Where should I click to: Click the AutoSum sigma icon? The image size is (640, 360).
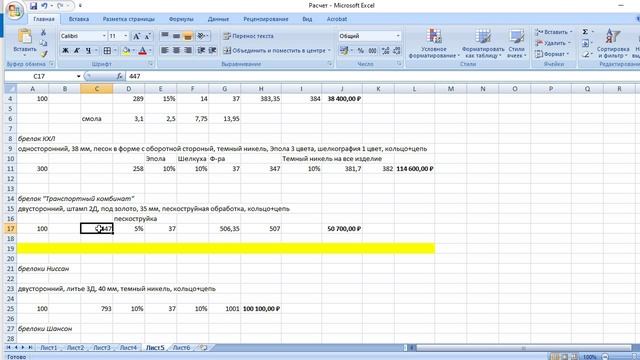(x=585, y=32)
